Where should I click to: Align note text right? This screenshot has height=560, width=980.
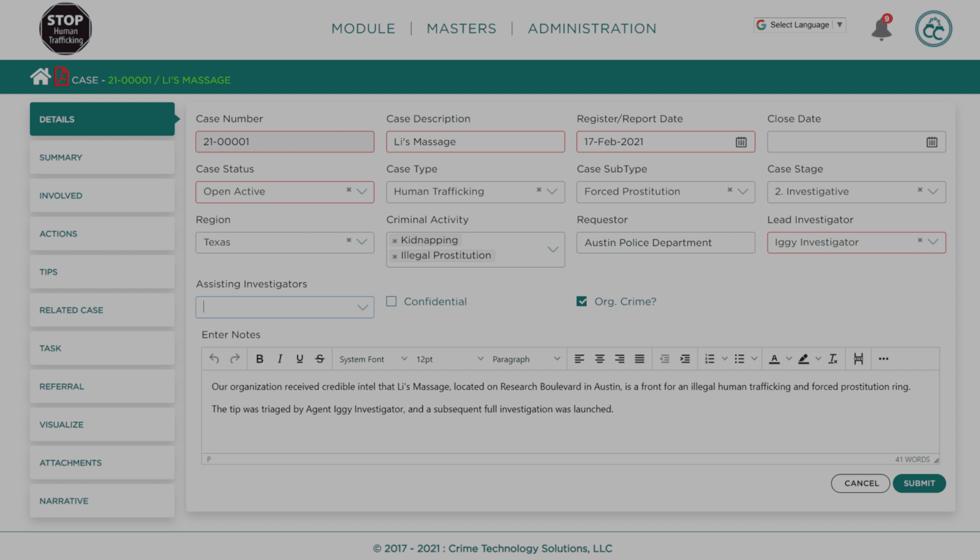620,359
